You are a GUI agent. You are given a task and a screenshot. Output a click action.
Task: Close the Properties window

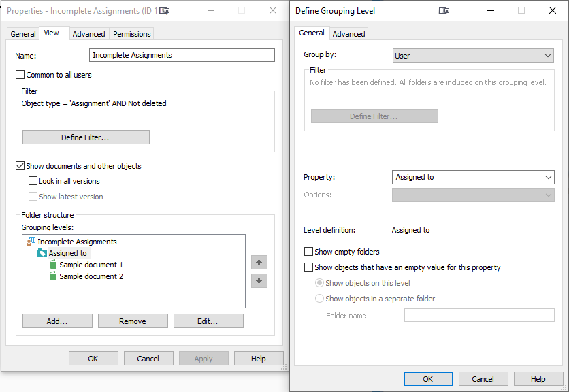tap(273, 10)
